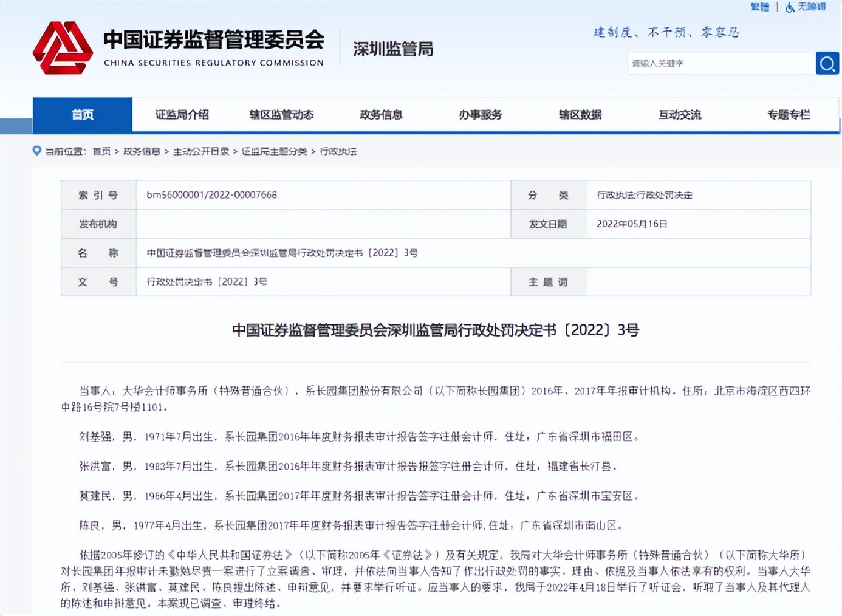The width and height of the screenshot is (842, 616).
Task: Click the 发布机构 label cell
Action: coord(98,224)
